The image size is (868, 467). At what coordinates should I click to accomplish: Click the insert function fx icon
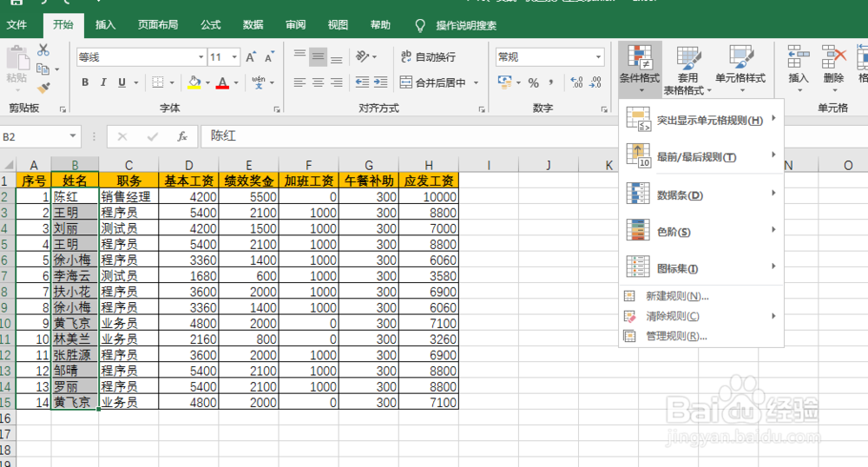coord(181,136)
